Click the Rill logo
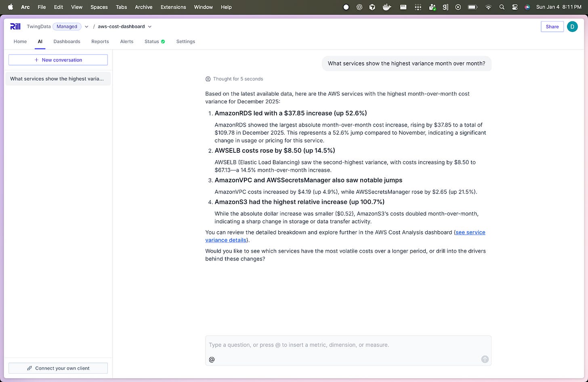 click(15, 26)
